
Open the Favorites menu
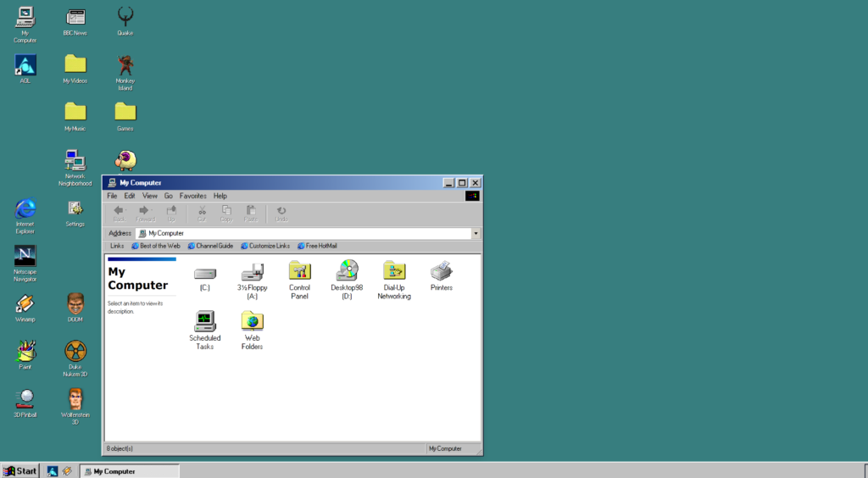click(x=192, y=196)
